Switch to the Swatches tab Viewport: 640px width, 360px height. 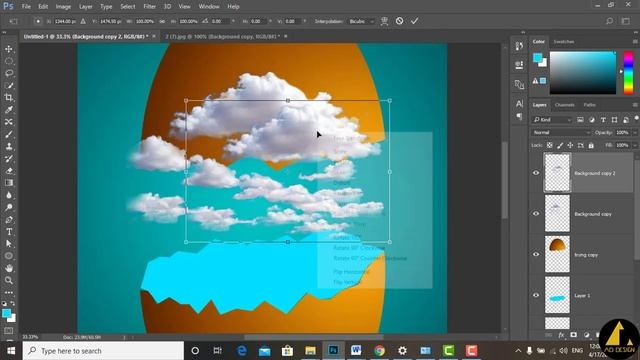(x=564, y=42)
